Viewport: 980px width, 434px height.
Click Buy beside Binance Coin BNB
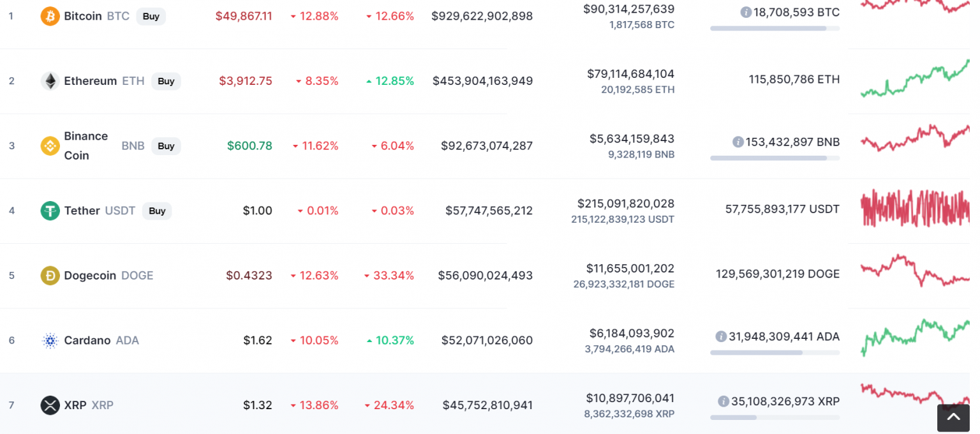click(167, 146)
